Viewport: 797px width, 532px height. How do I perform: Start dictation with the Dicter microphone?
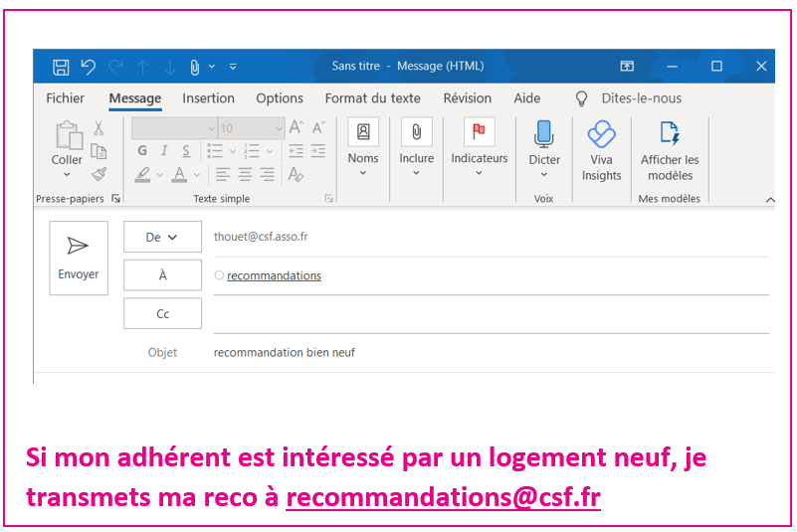tap(544, 147)
